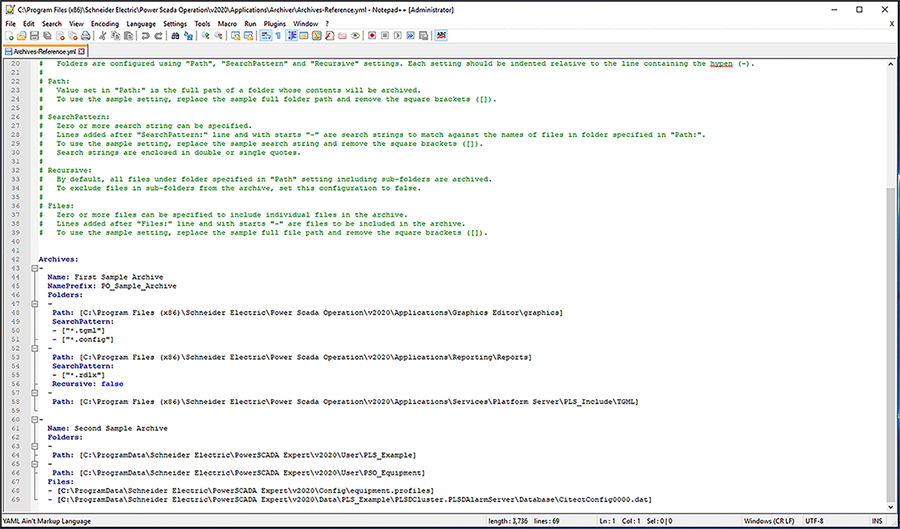The height and width of the screenshot is (529, 900).
Task: Click the Zoom In toolbar icon
Action: pyautogui.click(x=206, y=35)
